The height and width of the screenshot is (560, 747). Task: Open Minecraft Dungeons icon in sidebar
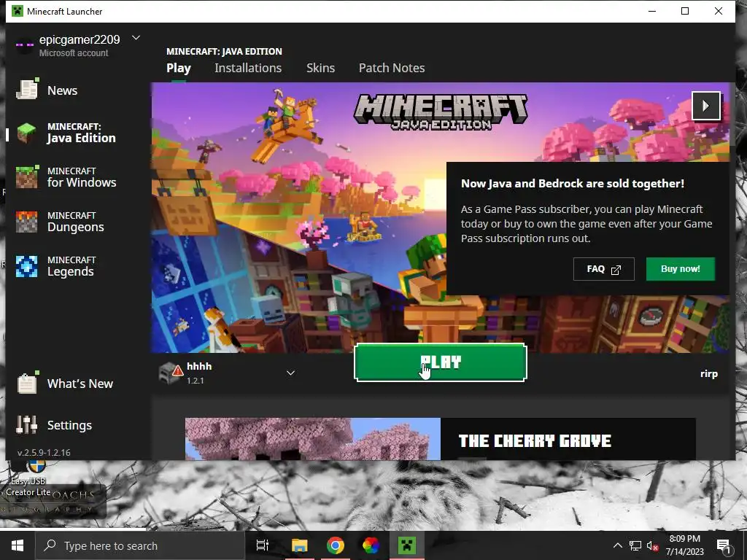(x=27, y=222)
